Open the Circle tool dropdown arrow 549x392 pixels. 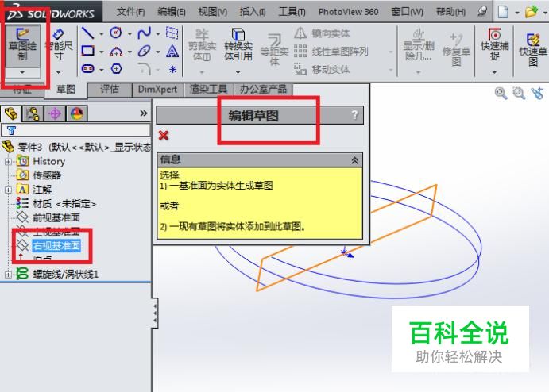(130, 34)
